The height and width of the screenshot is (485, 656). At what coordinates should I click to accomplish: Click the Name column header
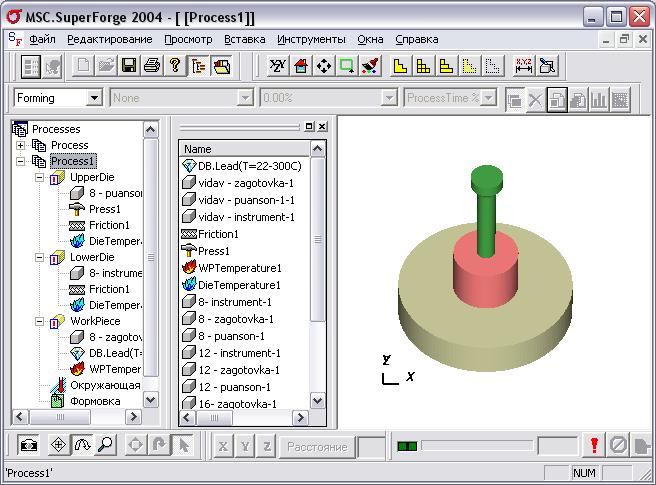[x=245, y=149]
